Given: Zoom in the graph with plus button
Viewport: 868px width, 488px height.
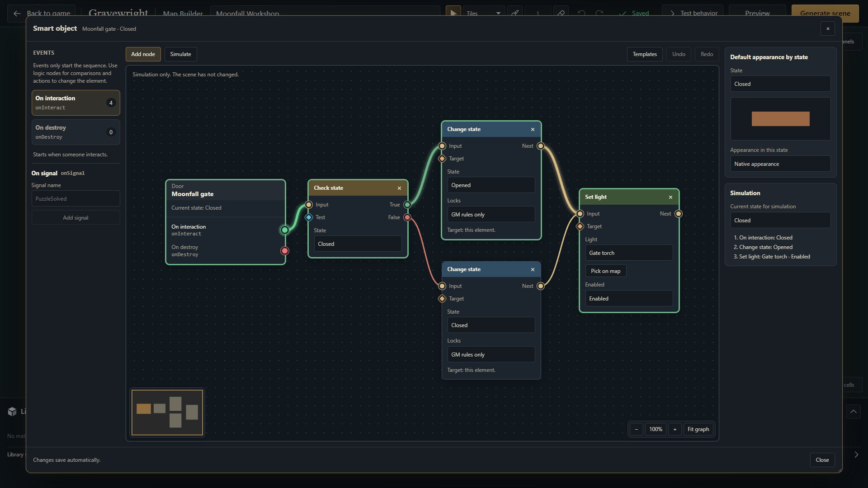Looking at the screenshot, I should 675,429.
